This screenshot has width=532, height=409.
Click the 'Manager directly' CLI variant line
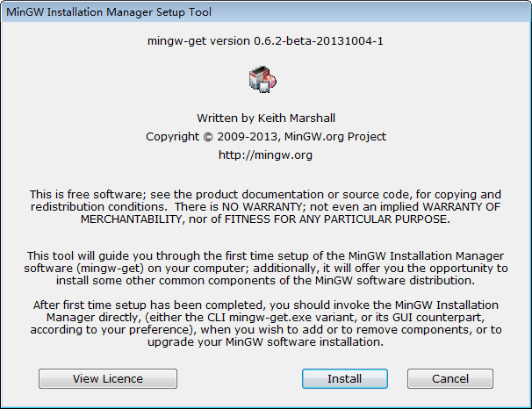(265, 317)
